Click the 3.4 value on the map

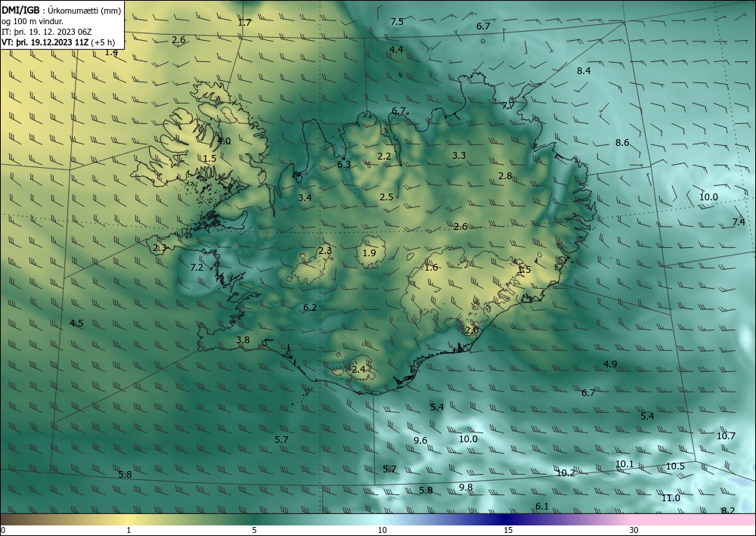[x=305, y=197]
